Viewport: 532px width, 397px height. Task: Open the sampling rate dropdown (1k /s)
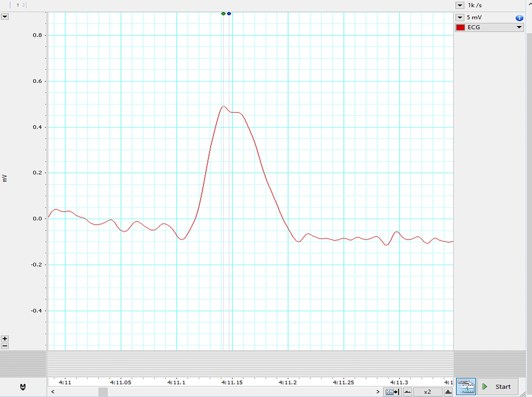tap(460, 5)
